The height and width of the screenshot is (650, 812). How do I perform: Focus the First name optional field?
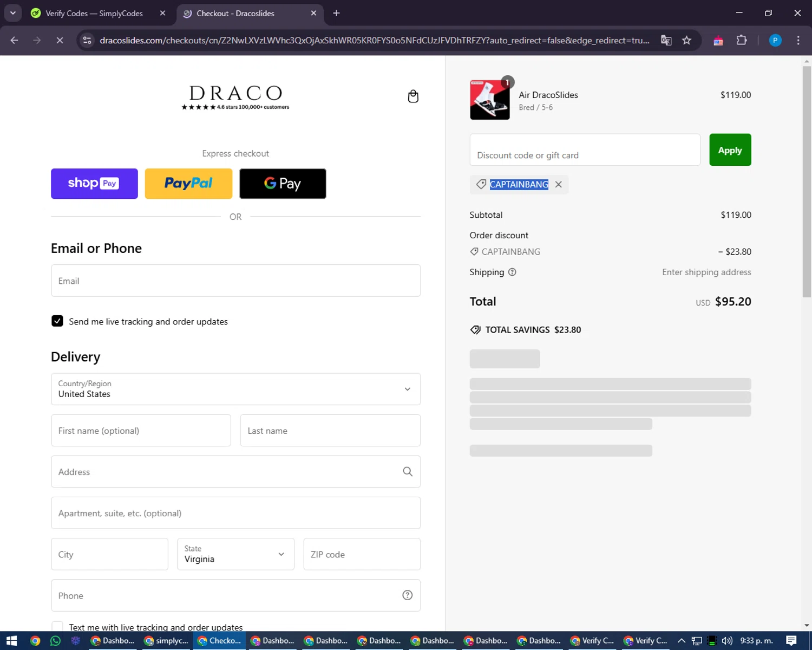coord(141,431)
